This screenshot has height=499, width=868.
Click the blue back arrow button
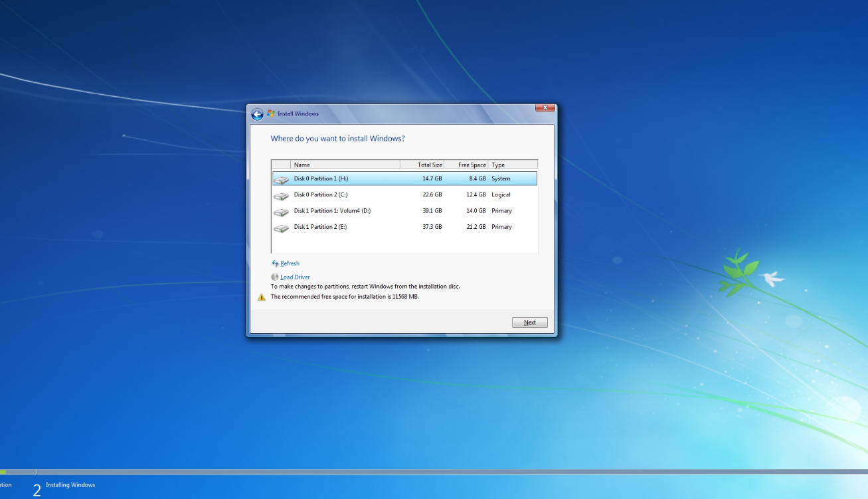pos(257,114)
